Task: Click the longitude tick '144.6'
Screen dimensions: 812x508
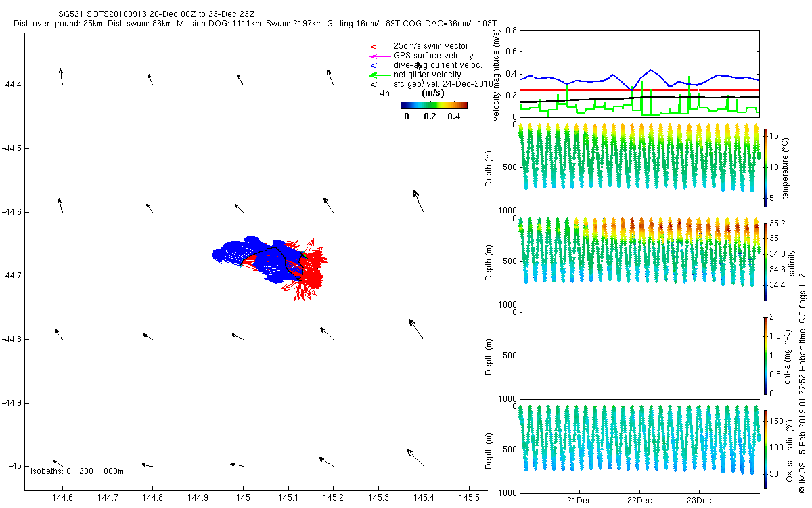Action: click(62, 498)
